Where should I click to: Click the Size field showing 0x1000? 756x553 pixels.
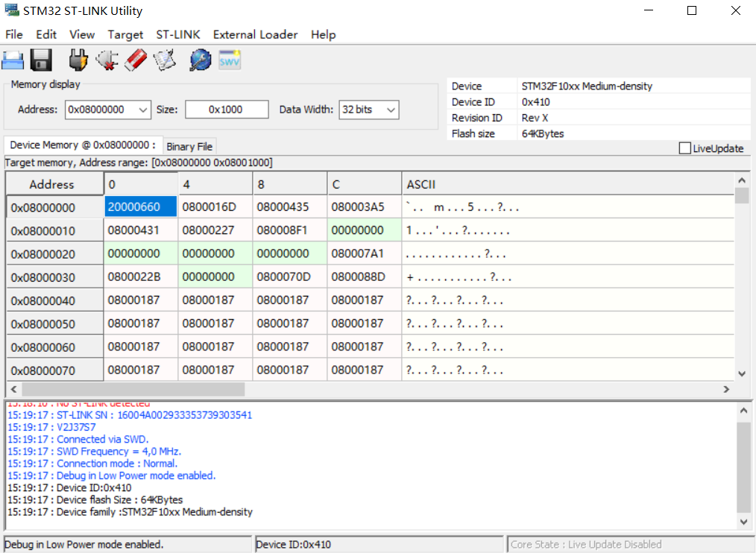click(x=227, y=110)
